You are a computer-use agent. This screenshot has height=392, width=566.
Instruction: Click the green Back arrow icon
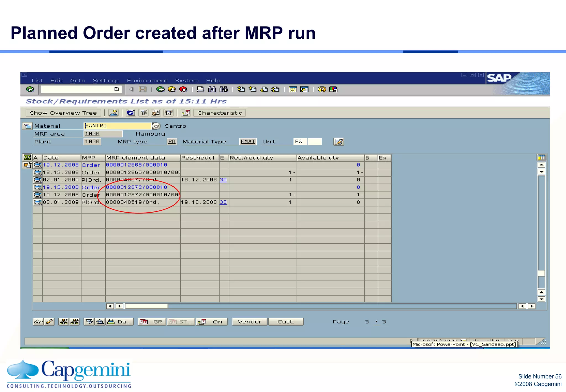click(160, 89)
